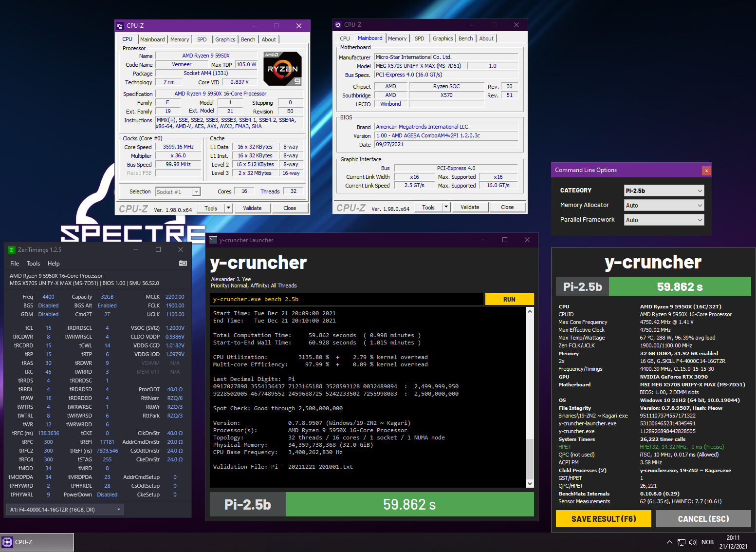Click the yellow RUN button
The width and height of the screenshot is (756, 552).
[x=509, y=299]
